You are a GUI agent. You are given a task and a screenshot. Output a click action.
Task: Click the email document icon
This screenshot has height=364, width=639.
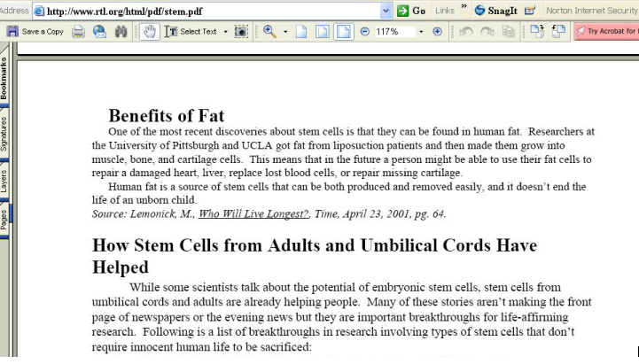tap(99, 31)
